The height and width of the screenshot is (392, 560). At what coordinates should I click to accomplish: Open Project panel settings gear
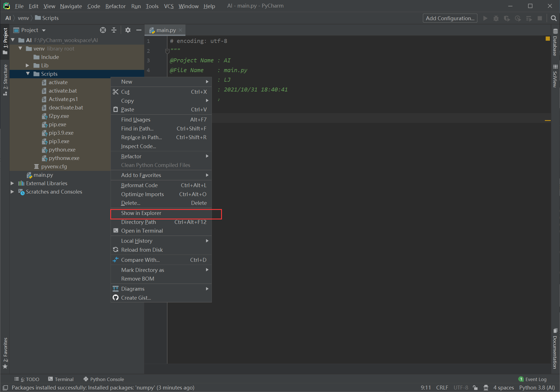128,30
